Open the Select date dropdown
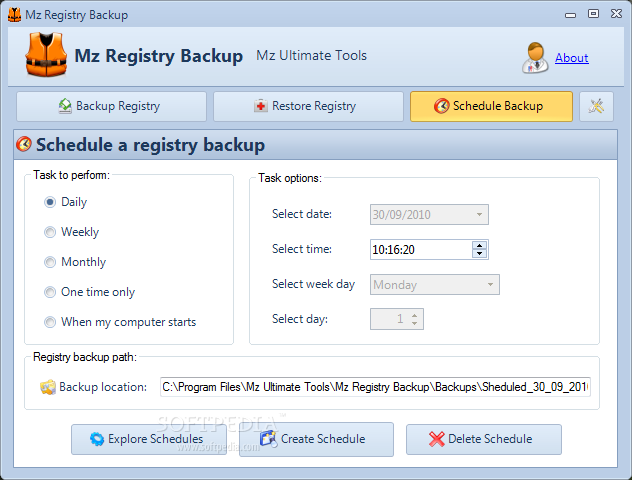632x480 pixels. point(479,214)
